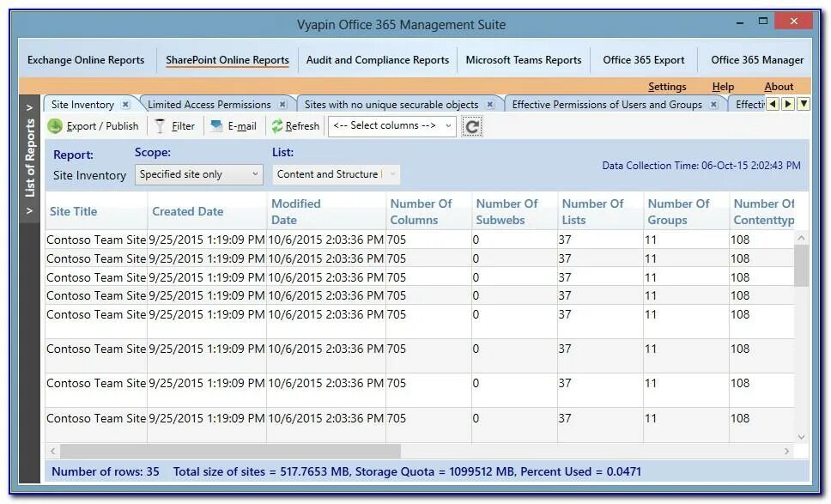Minimize the Vyapin window
Screen dimensions: 831x504
740,22
